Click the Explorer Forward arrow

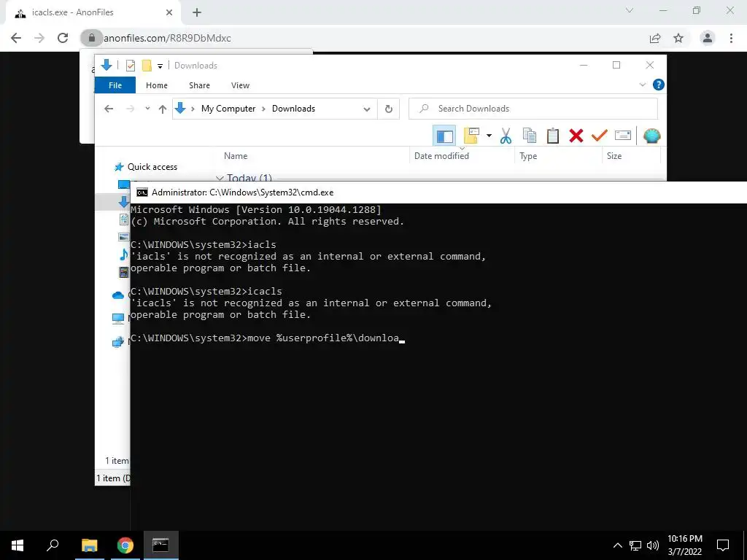pyautogui.click(x=130, y=109)
